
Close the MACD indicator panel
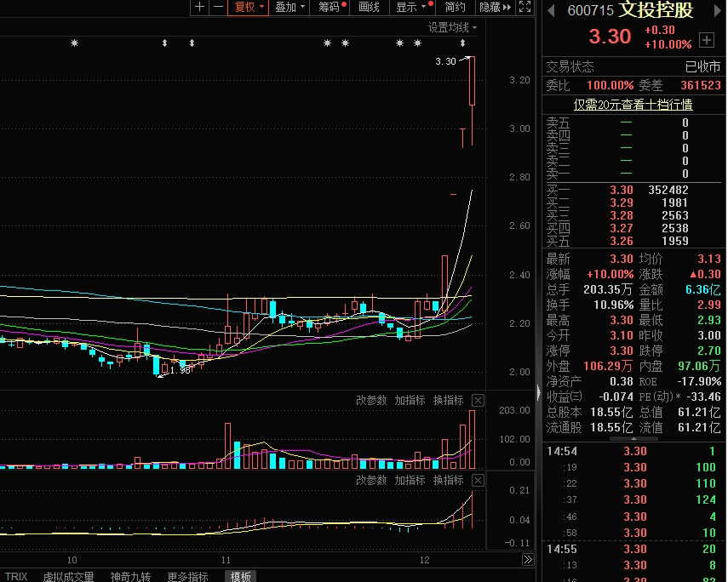[478, 481]
